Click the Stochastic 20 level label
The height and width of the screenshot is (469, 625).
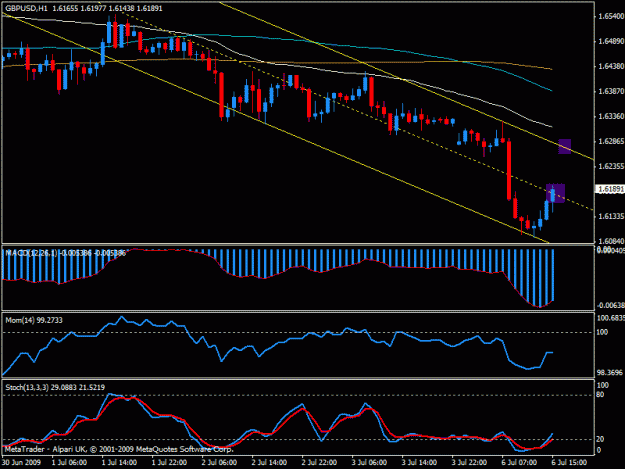tap(601, 439)
